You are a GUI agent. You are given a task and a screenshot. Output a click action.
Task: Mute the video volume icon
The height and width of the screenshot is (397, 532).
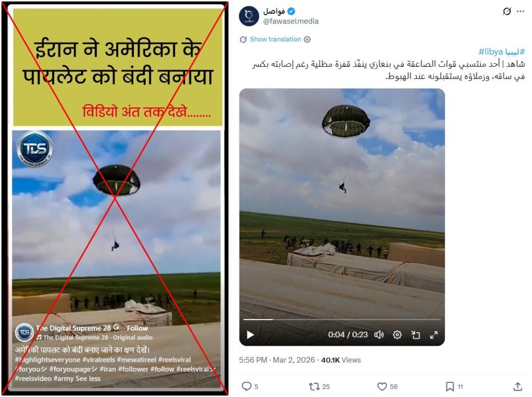pos(379,335)
